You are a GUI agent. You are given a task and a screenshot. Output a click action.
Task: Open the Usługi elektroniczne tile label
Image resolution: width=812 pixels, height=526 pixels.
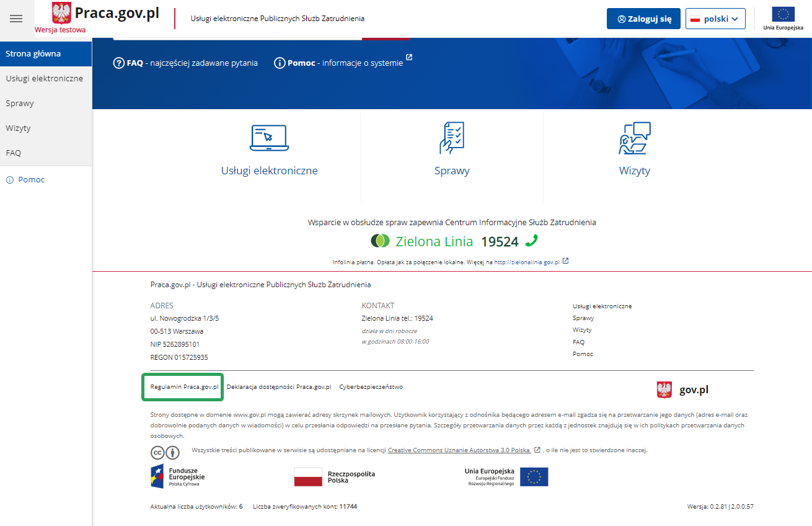click(270, 171)
